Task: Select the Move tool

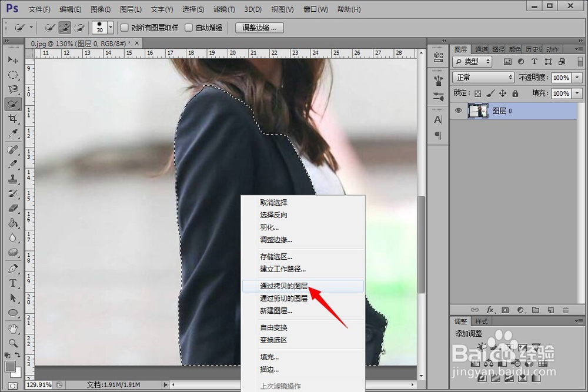Action: (13, 60)
